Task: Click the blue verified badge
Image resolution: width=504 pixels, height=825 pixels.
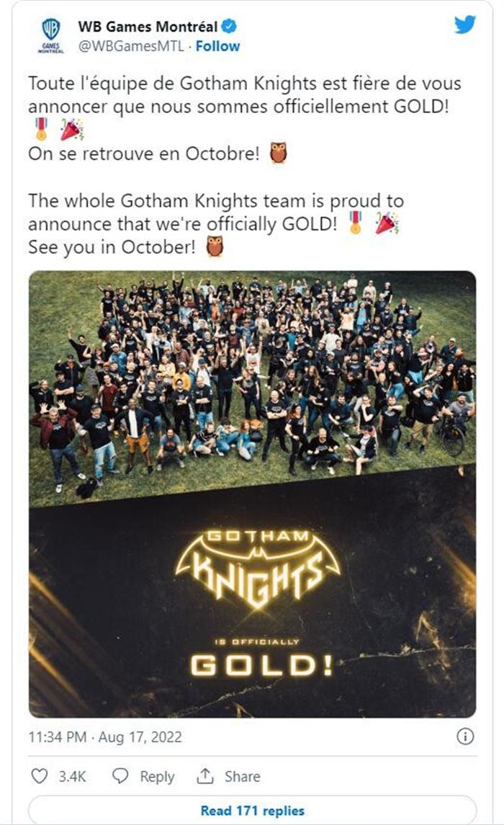Action: (228, 26)
